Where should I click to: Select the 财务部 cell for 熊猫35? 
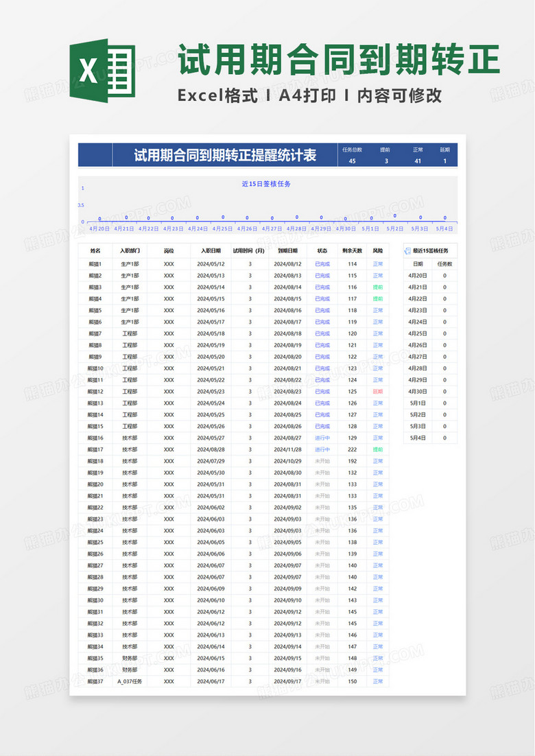130,658
